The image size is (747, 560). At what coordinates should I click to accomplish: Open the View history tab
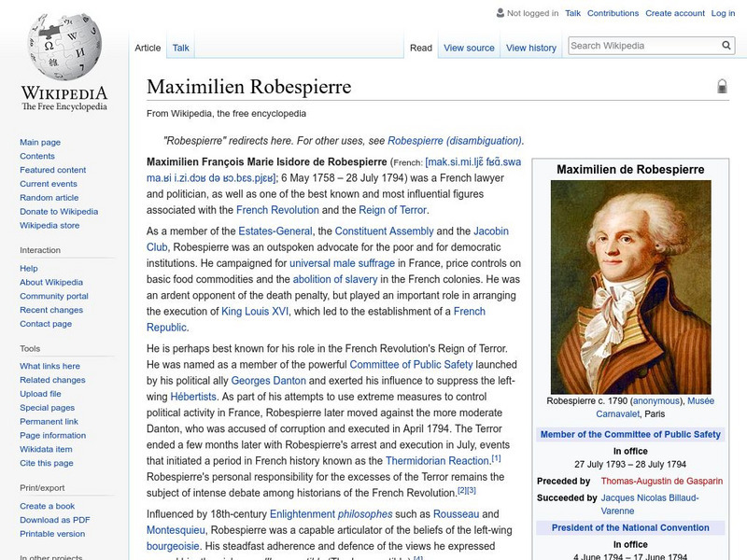pyautogui.click(x=531, y=48)
